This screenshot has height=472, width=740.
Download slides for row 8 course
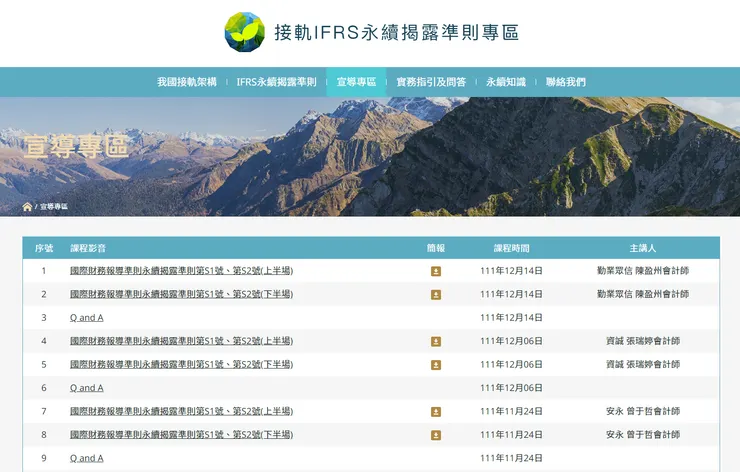436,435
